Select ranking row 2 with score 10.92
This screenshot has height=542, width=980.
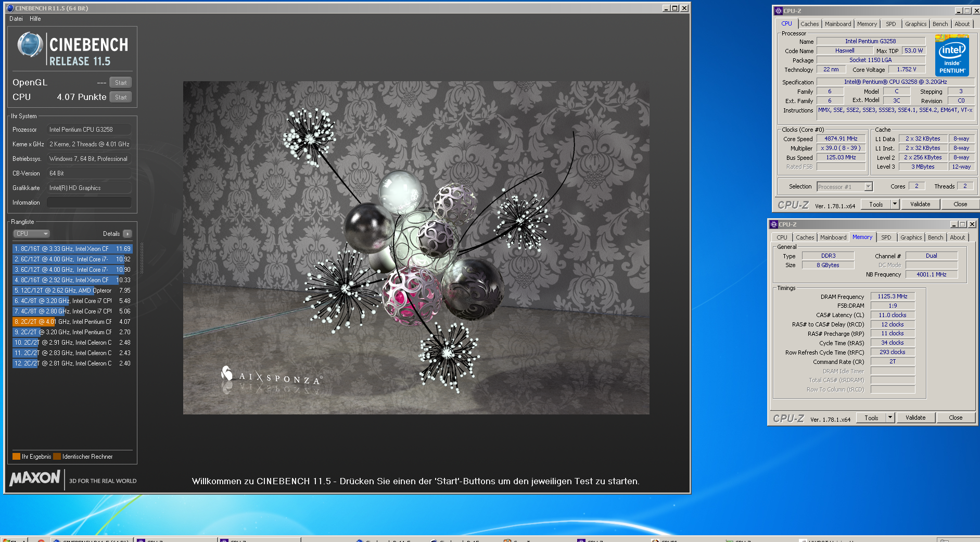[72, 259]
